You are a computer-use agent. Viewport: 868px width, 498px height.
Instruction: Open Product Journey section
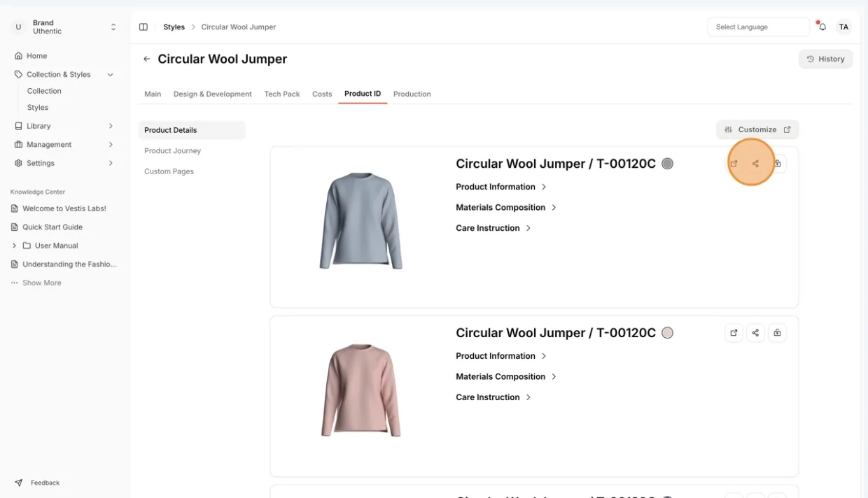[173, 150]
